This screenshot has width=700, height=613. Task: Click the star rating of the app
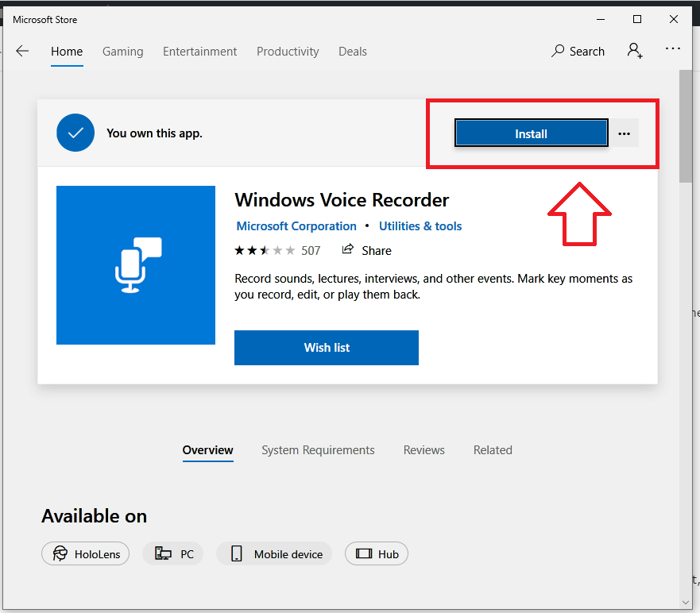tap(265, 250)
